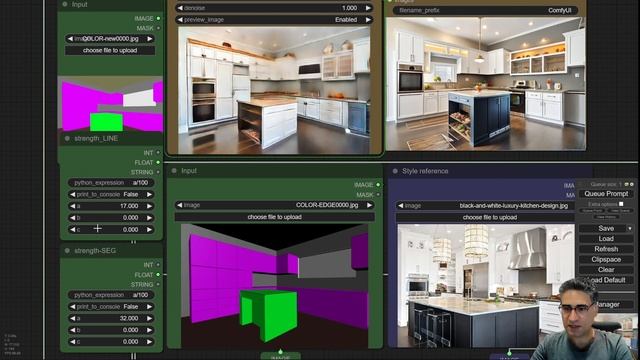Increase strength_LINE value a with right arrow

tap(149, 206)
